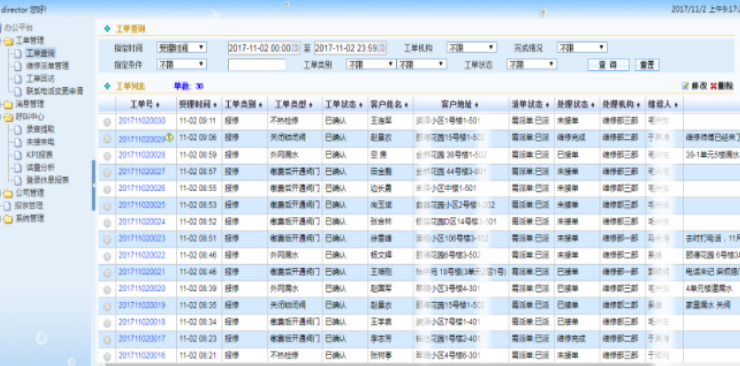
Task: Click the page icon beside 报表管理
Action: click(7, 206)
